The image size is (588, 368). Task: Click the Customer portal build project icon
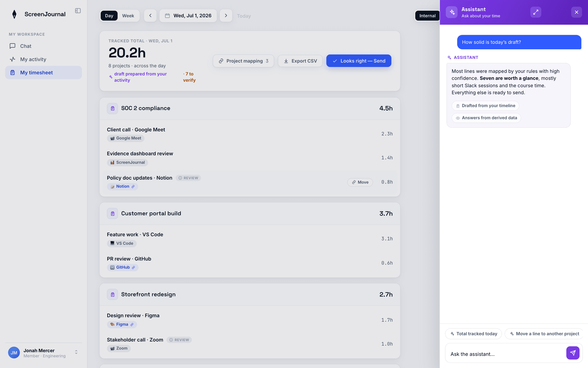point(112,213)
